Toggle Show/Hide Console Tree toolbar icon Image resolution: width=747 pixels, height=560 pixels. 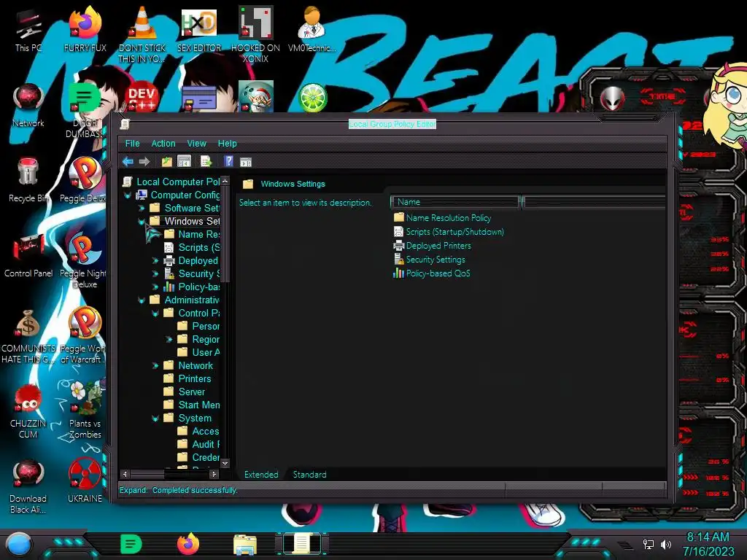point(184,162)
